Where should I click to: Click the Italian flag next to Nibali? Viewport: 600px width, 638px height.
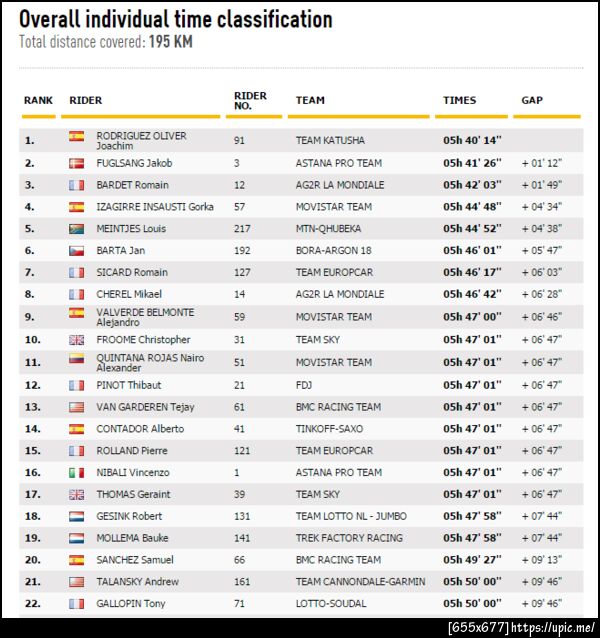[x=76, y=472]
